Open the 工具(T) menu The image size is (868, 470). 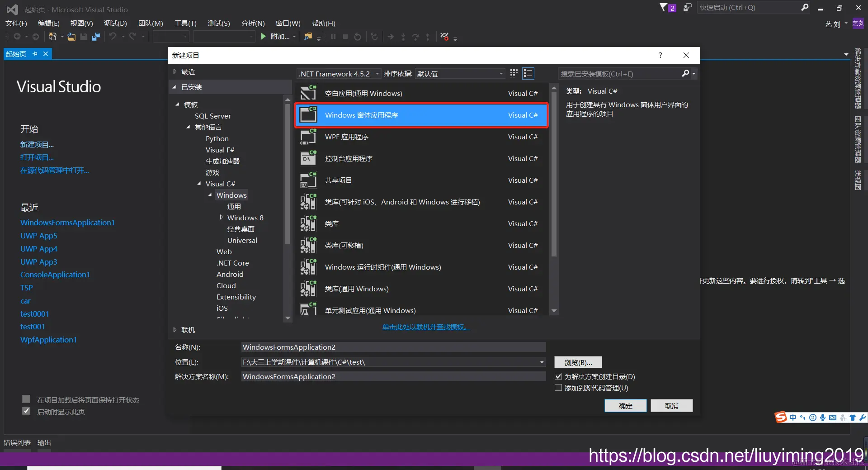(x=185, y=23)
